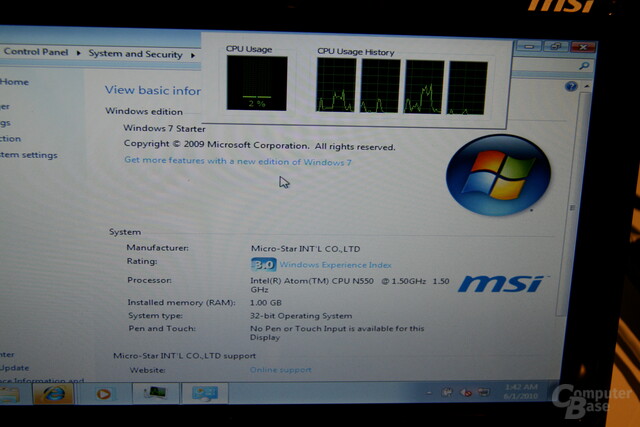Click the blue Help question mark icon
Viewport: 640px width, 427px height.
[571, 86]
